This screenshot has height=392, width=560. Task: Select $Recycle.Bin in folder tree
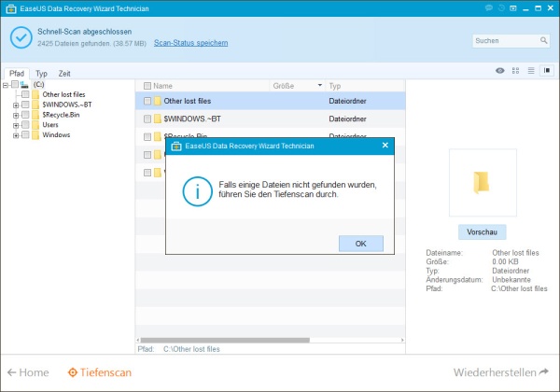61,115
